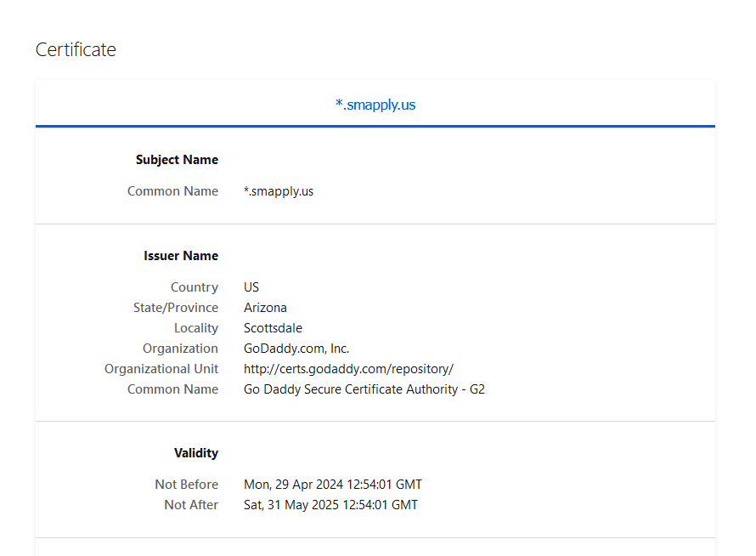Viewport: 756px width, 556px height.
Task: Collapse the Issuer Name section
Action: (x=181, y=255)
